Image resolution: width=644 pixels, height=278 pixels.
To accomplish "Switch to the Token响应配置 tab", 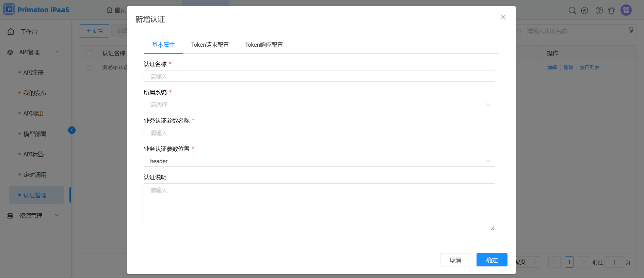I will click(264, 45).
